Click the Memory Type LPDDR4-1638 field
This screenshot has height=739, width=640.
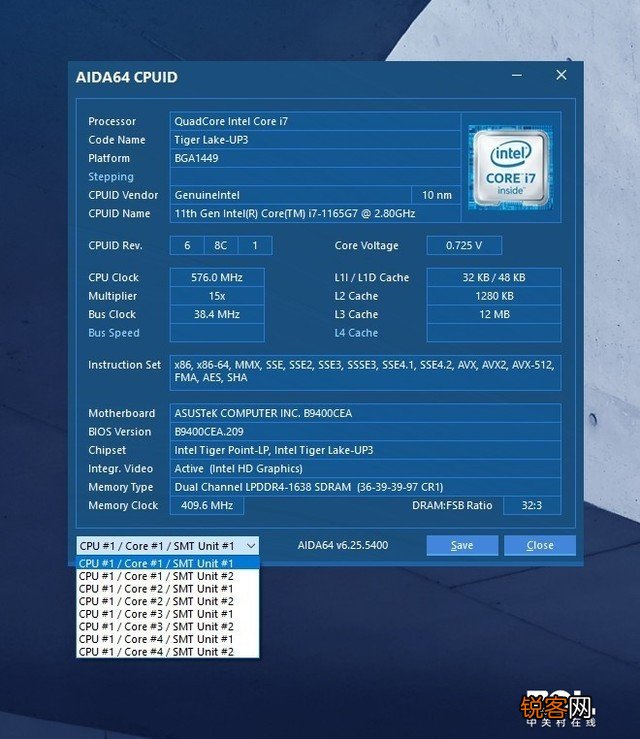tap(365, 487)
